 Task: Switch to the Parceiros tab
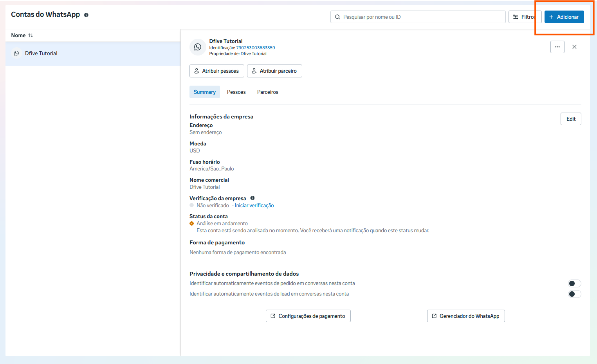click(267, 92)
